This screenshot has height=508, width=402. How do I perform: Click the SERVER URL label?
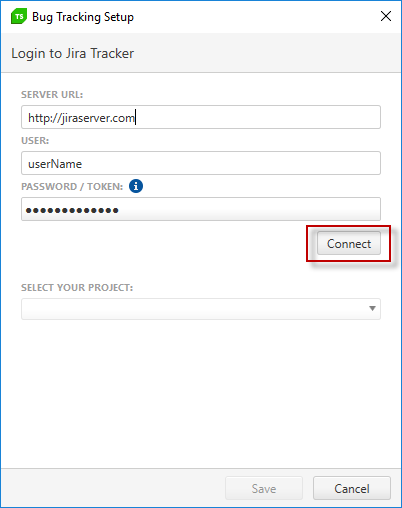(52, 95)
